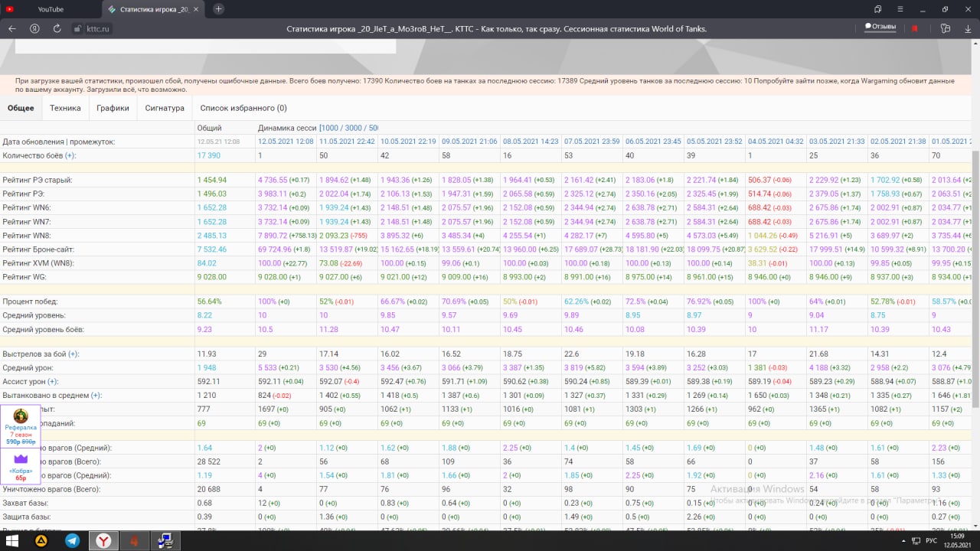Image resolution: width=980 pixels, height=551 pixels.
Task: Click the site lock icon
Action: (77, 28)
